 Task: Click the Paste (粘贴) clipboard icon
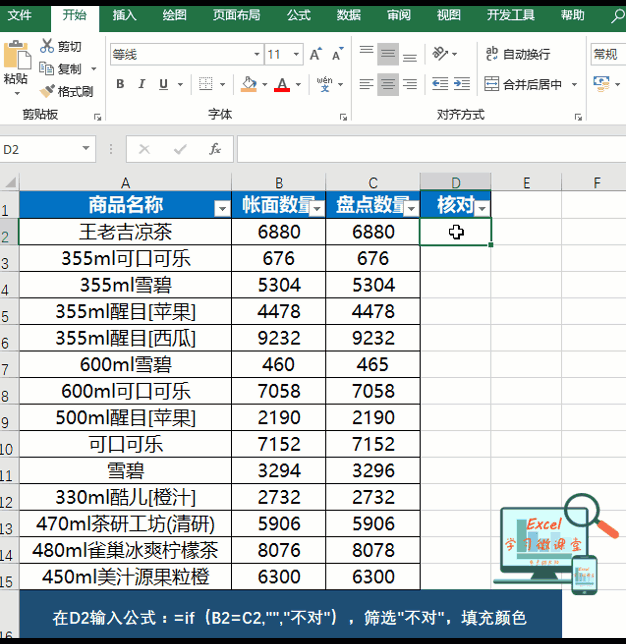pos(17,55)
